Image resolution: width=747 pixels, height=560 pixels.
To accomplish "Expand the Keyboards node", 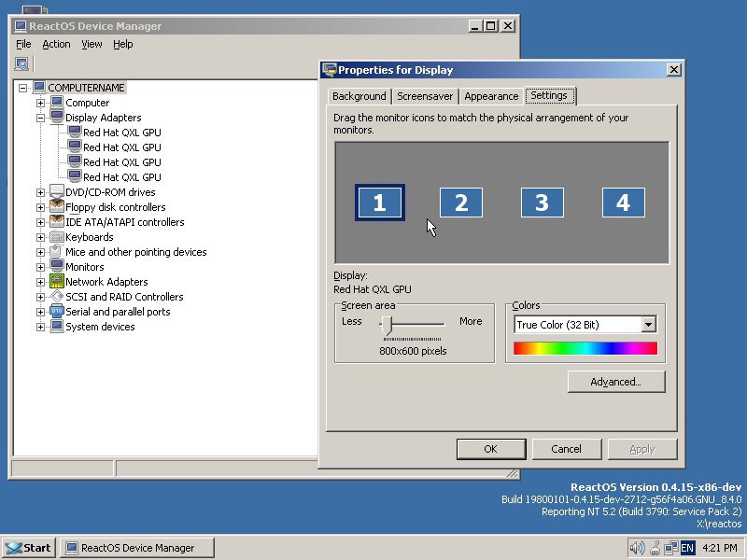I will (40, 237).
